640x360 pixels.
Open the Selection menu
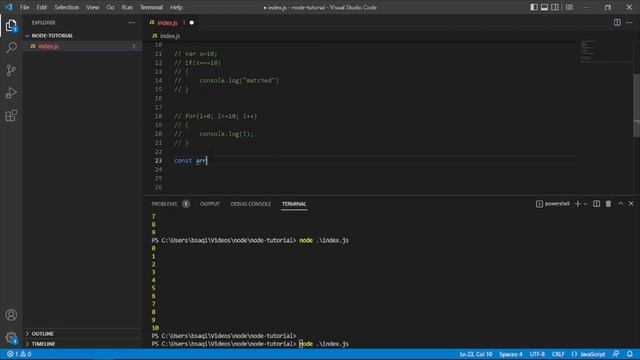67,7
